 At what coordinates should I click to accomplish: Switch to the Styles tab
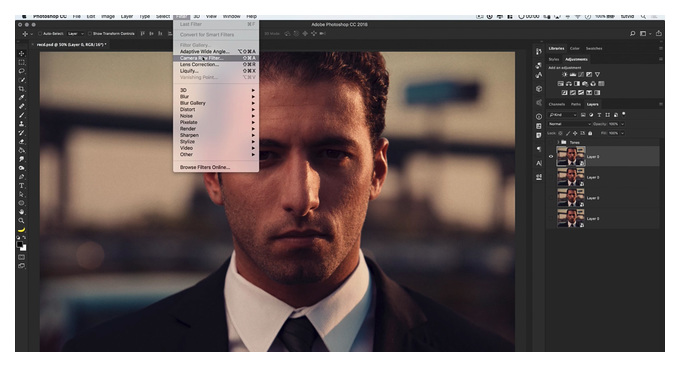554,59
